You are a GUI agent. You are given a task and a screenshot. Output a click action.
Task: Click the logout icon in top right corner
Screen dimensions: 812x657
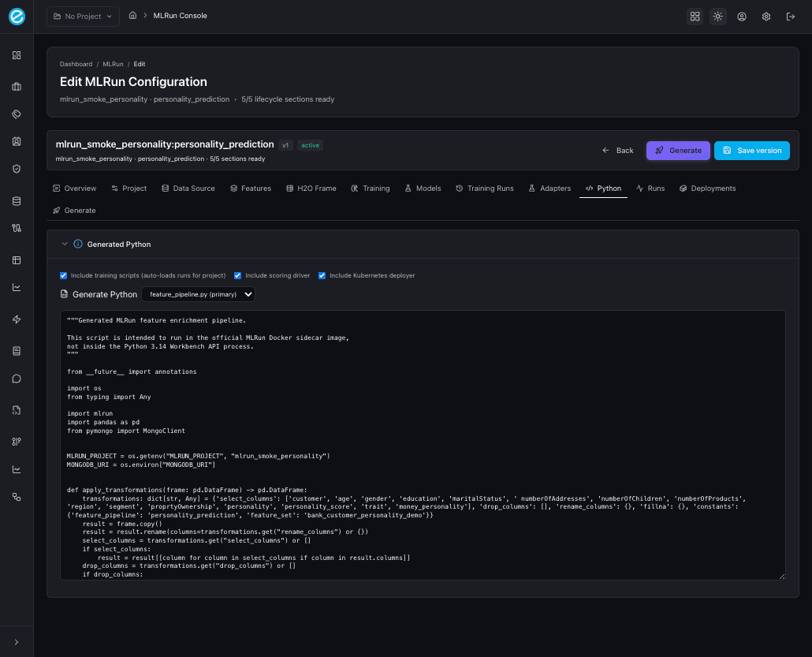(791, 16)
